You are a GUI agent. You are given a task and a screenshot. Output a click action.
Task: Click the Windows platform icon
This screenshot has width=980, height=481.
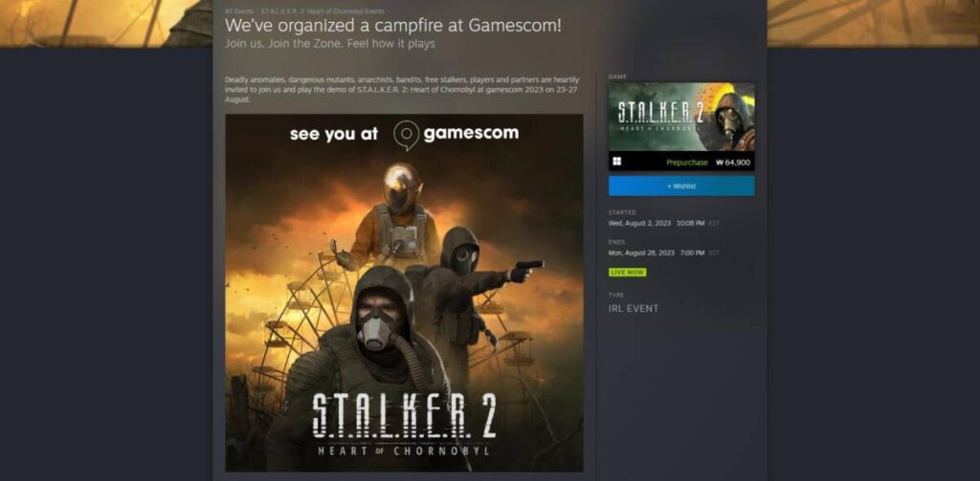pyautogui.click(x=617, y=162)
